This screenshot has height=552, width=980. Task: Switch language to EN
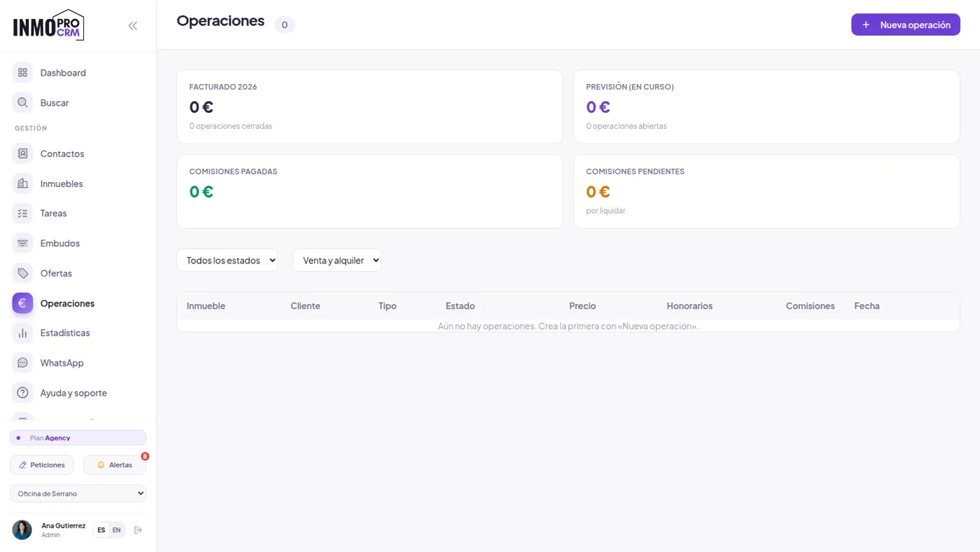117,530
